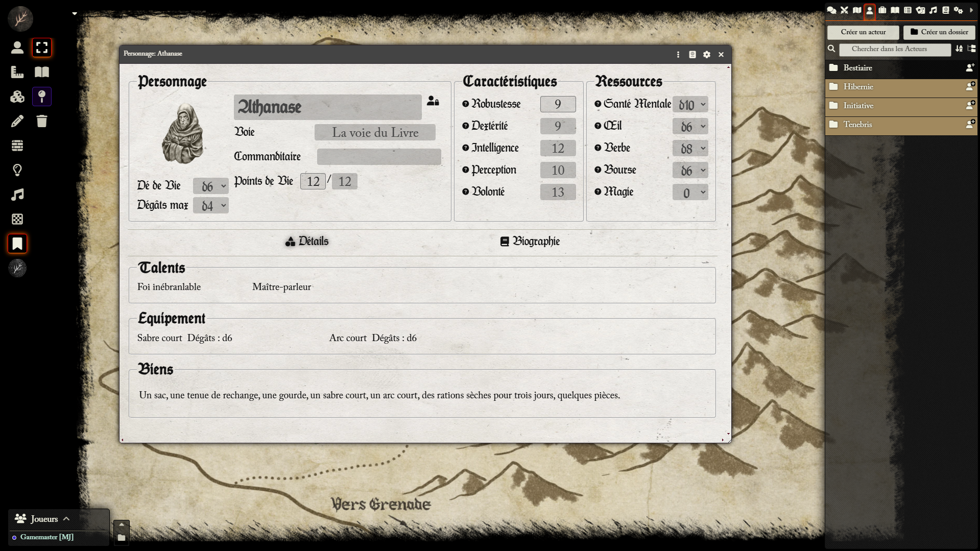Open Combat Encounters crossed-swords tab

click(844, 10)
